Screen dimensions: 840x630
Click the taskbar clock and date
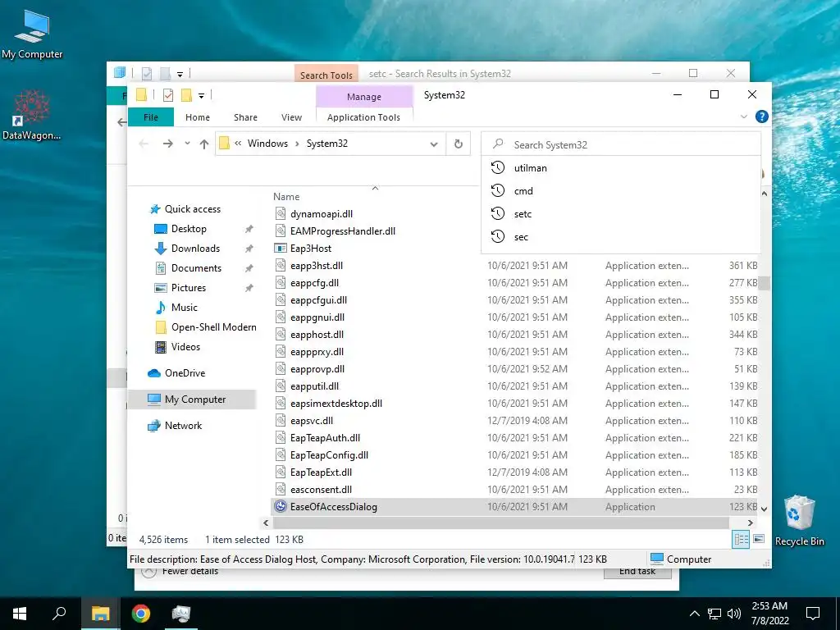[x=769, y=614]
